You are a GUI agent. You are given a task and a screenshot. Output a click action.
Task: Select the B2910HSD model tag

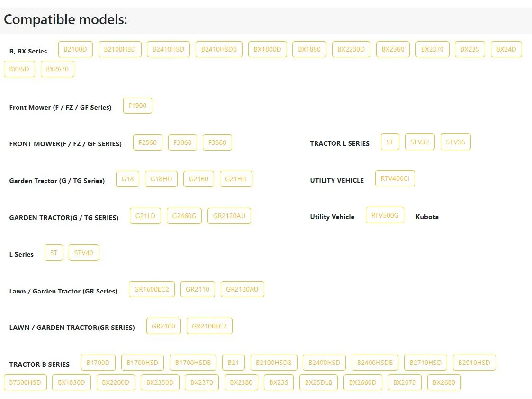[x=474, y=363]
